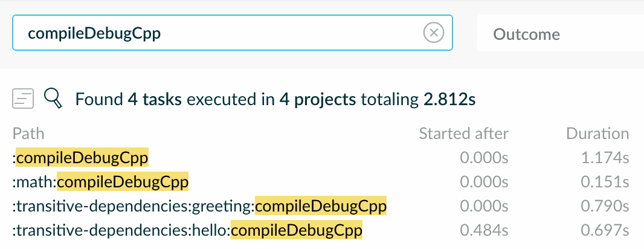Click the magnifying glass search icon
644x249 pixels.
(x=53, y=99)
